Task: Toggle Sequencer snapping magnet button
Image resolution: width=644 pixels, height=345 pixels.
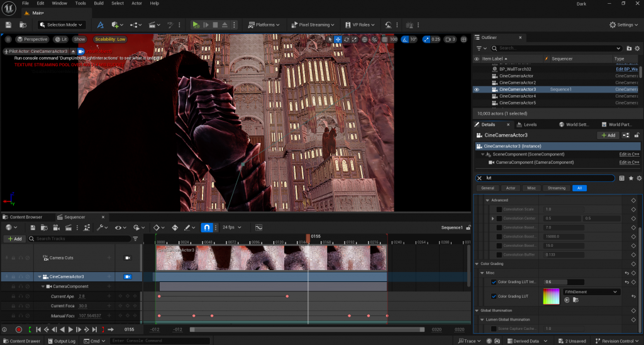Action: (x=206, y=227)
